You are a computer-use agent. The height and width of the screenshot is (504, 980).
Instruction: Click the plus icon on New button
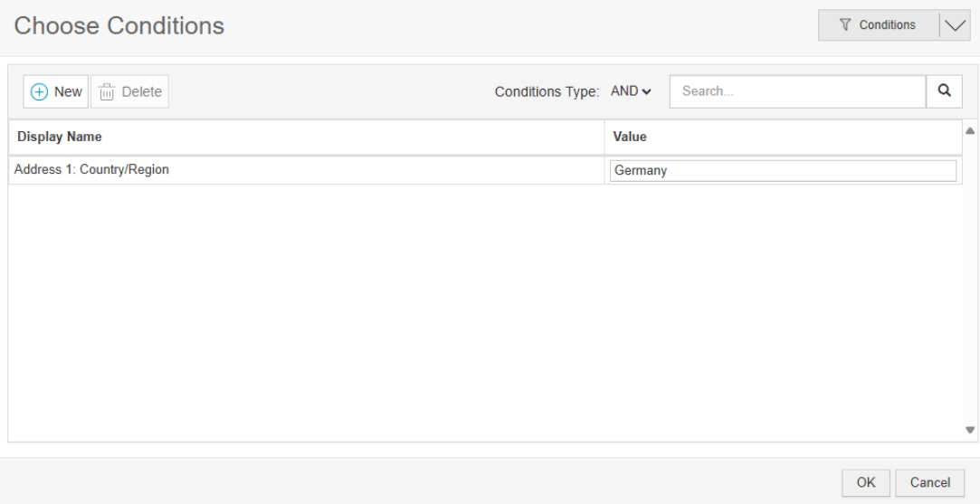tap(40, 91)
